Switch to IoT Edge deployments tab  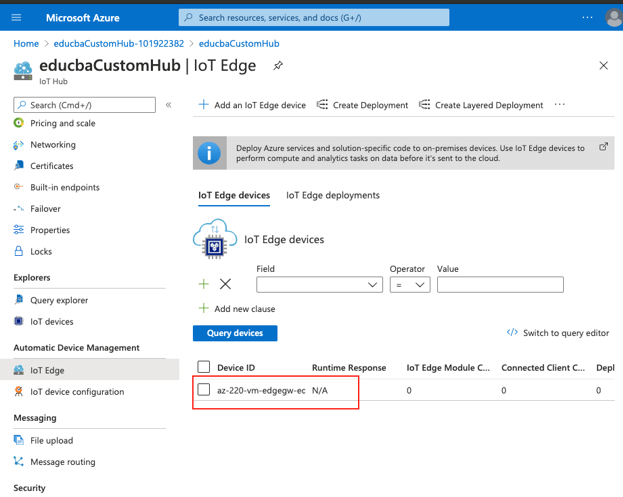(333, 195)
